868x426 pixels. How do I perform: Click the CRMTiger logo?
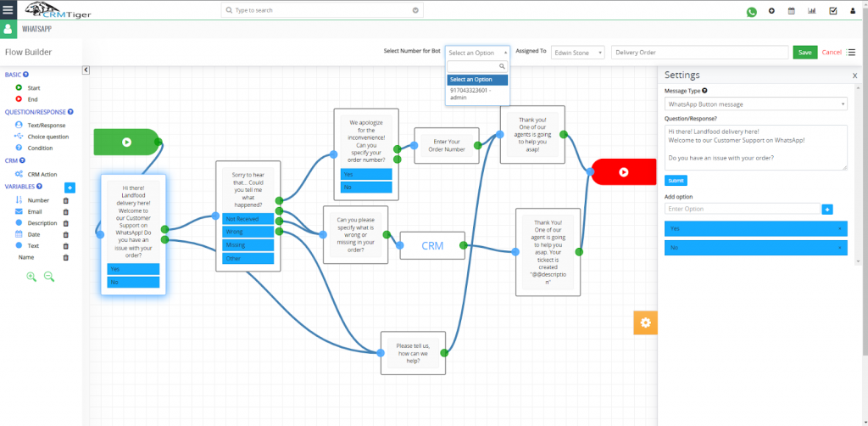click(58, 9)
